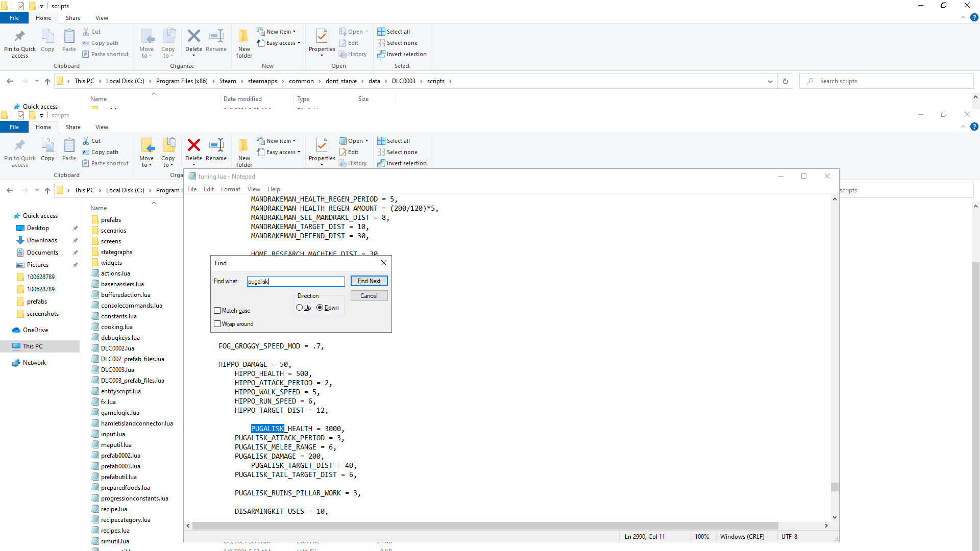This screenshot has width=980, height=551.
Task: Open the Help icon in top ribbon
Action: [x=974, y=18]
